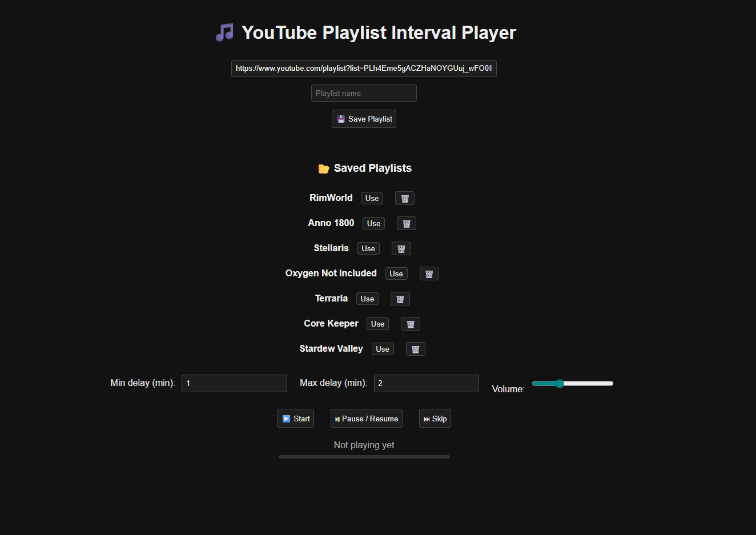Use the Stellaris playlist
Image resolution: width=756 pixels, height=535 pixels.
(368, 248)
